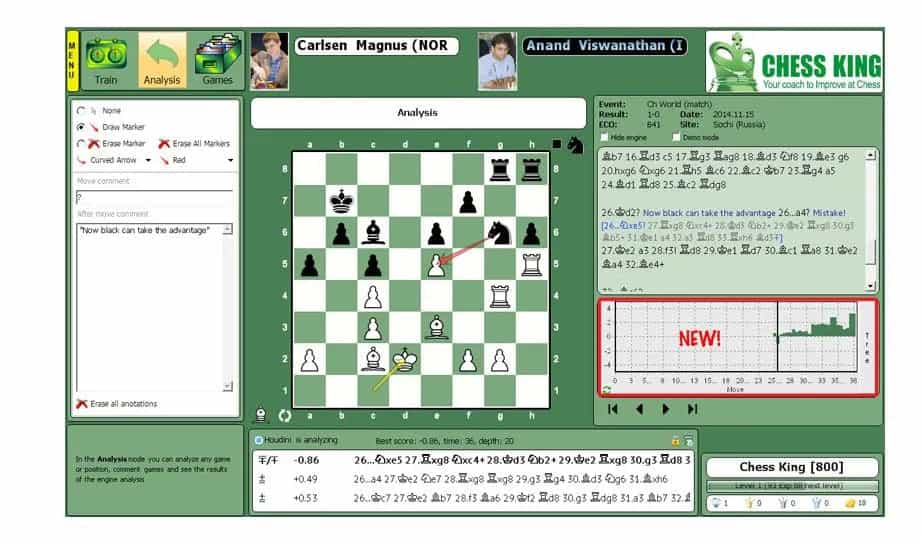Click the engine settings icon beside lock
The height and width of the screenshot is (542, 922).
689,441
